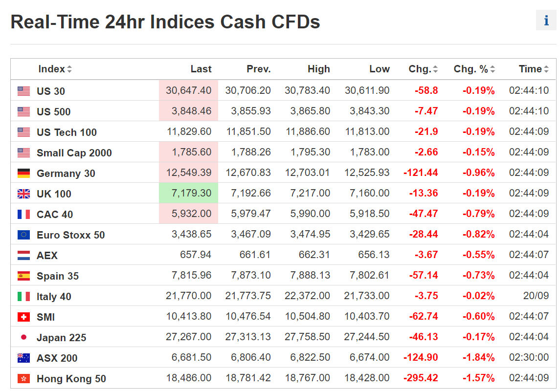560x392 pixels.
Task: Open the Hong Kong 50 index link
Action: (71, 379)
